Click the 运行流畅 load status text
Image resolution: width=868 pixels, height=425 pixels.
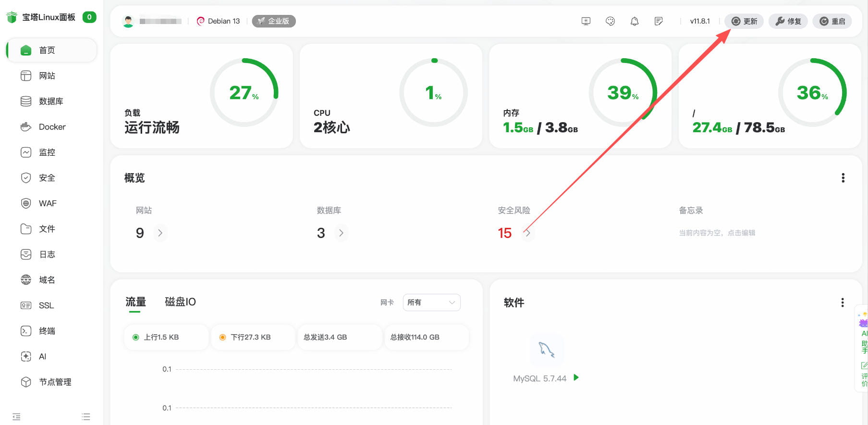point(152,127)
